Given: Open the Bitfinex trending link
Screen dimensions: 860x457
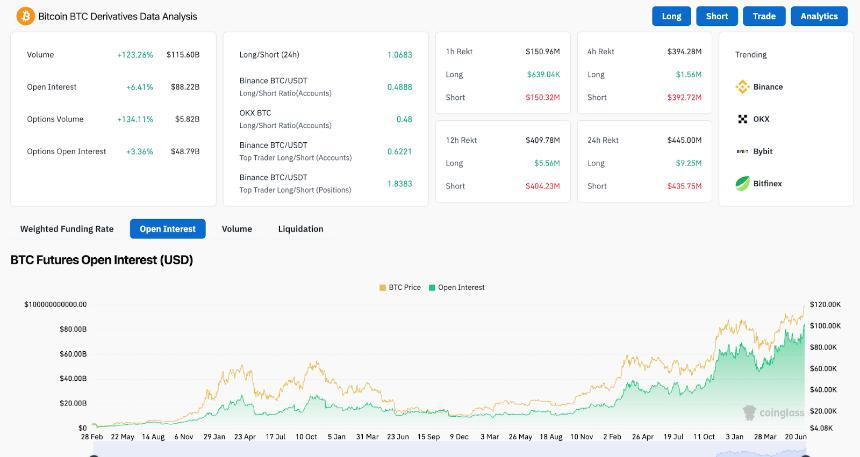Looking at the screenshot, I should (x=768, y=183).
